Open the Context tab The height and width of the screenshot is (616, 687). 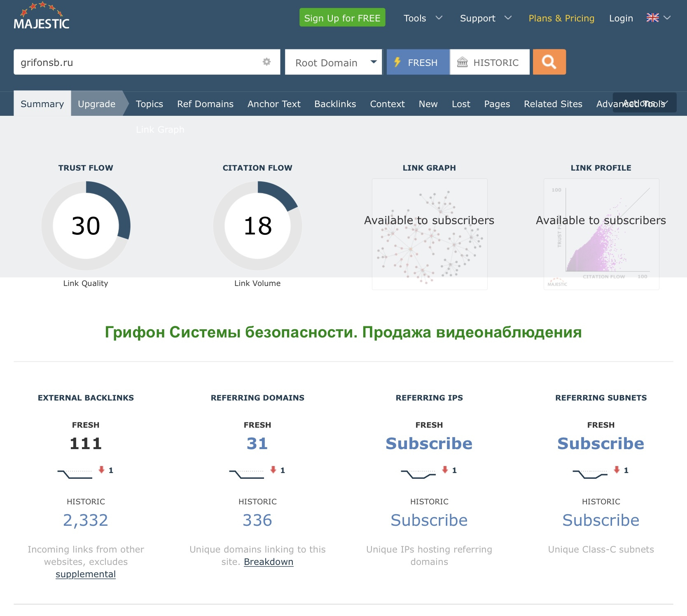pos(387,104)
